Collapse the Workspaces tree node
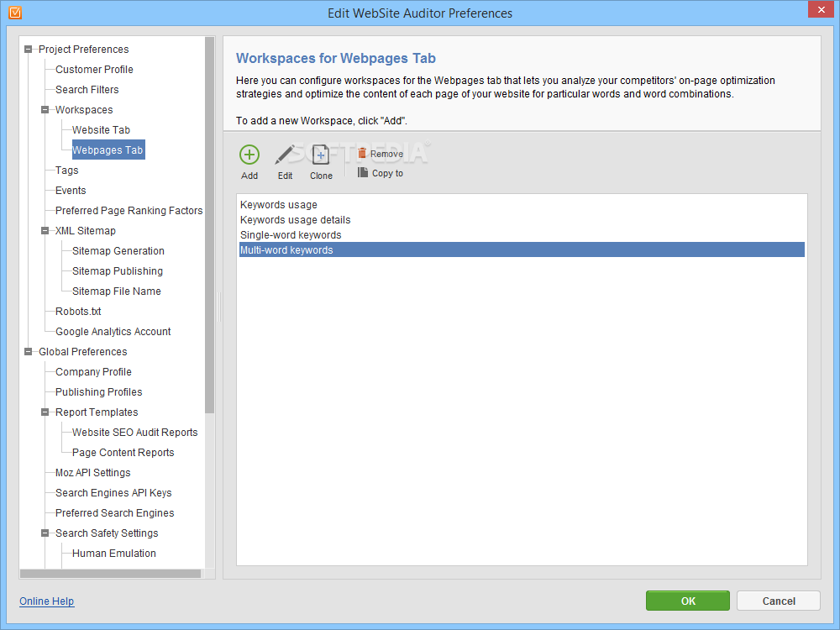This screenshot has height=630, width=840. tap(45, 110)
